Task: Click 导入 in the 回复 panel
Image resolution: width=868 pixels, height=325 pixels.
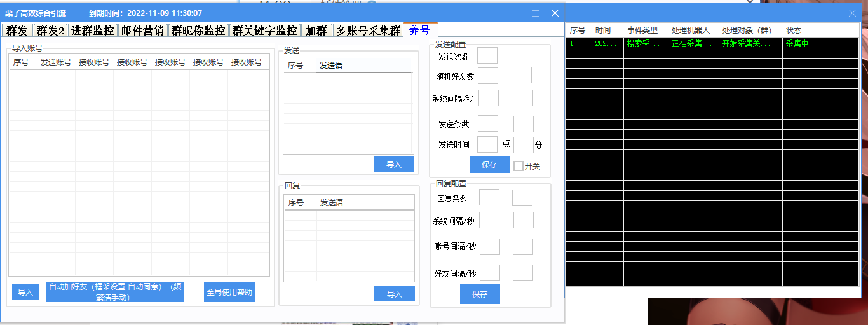Action: (x=395, y=294)
